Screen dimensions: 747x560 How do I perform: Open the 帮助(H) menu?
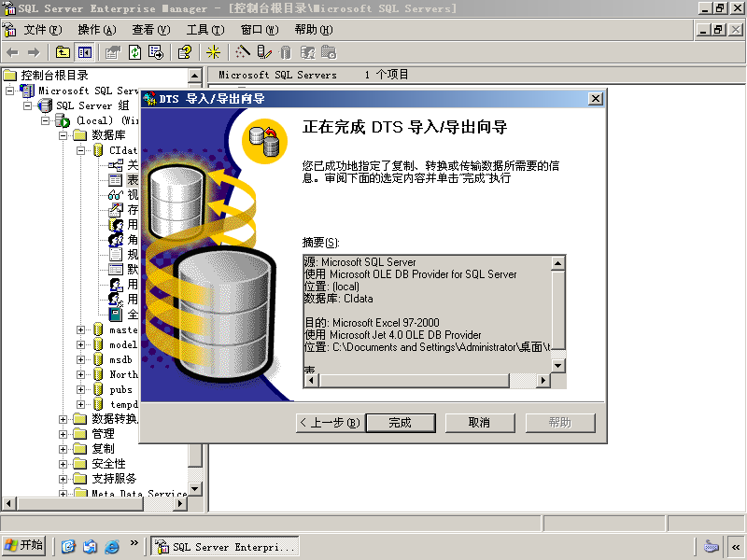point(314,30)
